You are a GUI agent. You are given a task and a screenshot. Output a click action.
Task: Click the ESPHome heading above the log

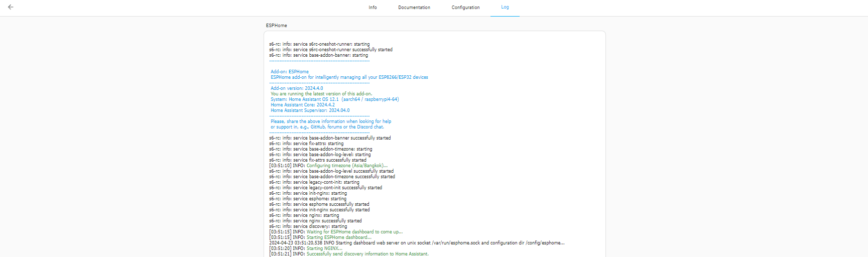[x=277, y=26]
